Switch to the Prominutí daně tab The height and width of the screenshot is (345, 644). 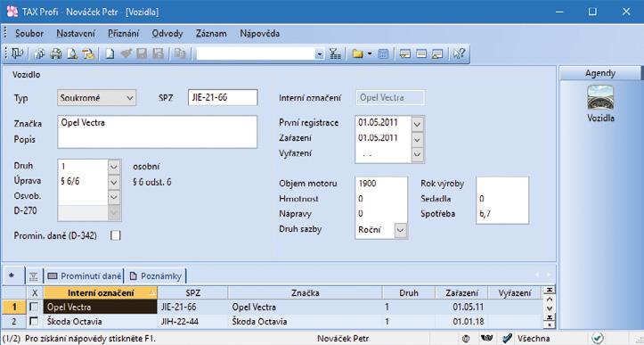click(x=84, y=276)
